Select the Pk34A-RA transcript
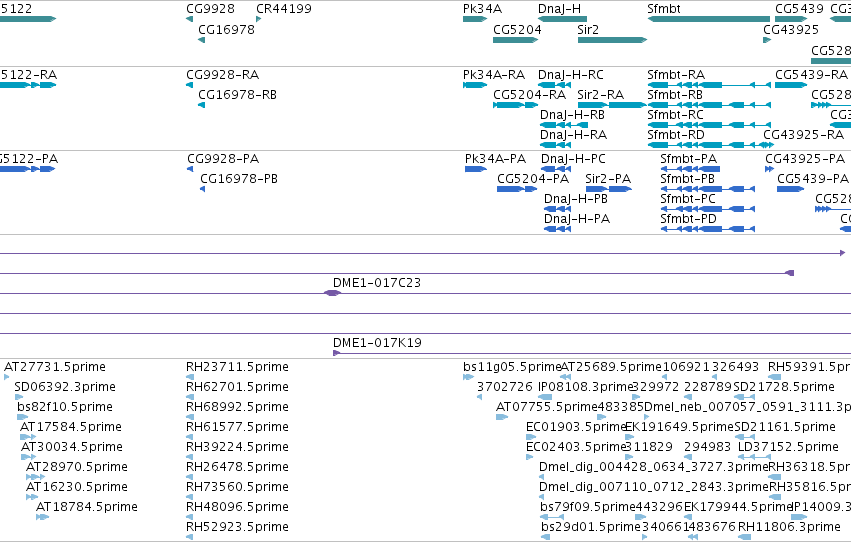Screen dimensions: 851x542 475,85
